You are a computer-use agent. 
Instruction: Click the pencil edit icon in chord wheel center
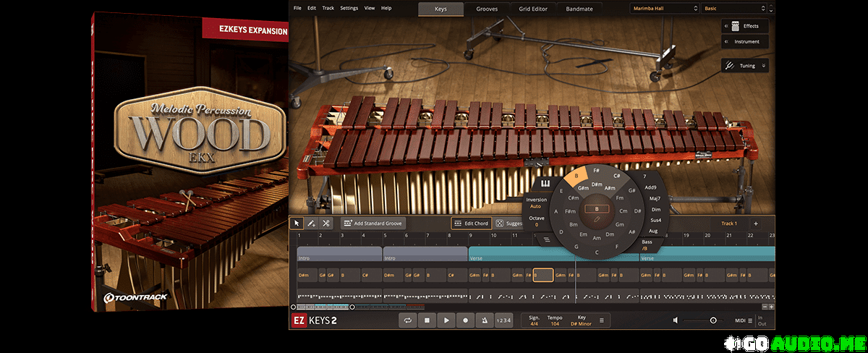point(597,218)
